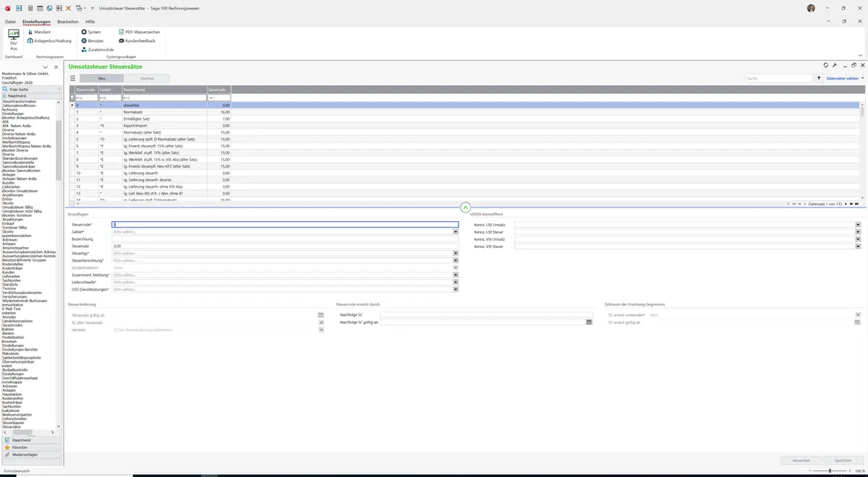This screenshot has height=477, width=868.
Task: Close the navigation side panel with X
Action: [x=56, y=67]
